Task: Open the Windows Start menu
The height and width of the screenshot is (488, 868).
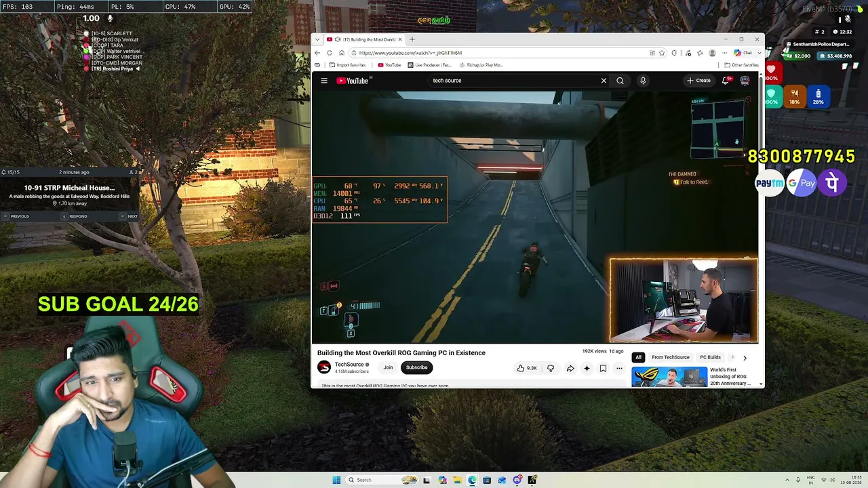Action: click(x=336, y=480)
